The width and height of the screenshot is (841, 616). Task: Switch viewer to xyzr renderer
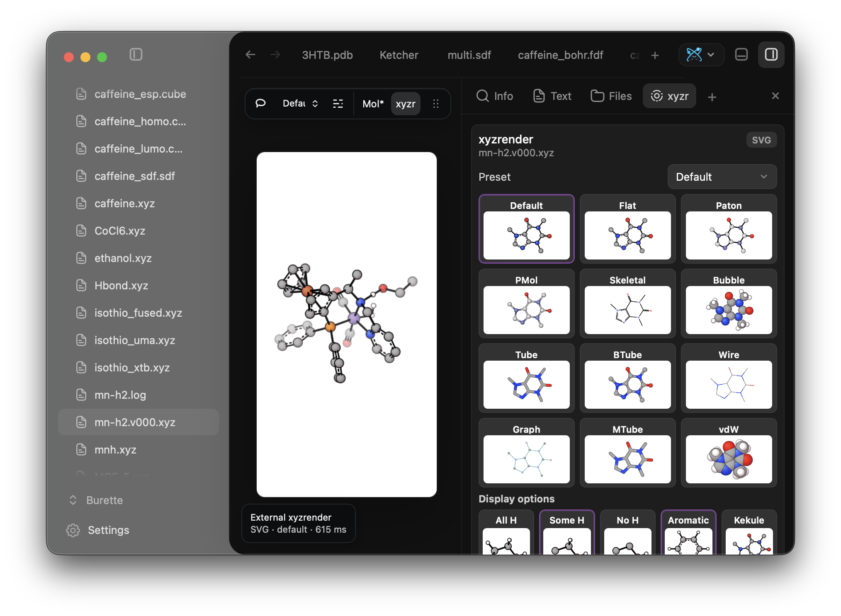click(406, 104)
